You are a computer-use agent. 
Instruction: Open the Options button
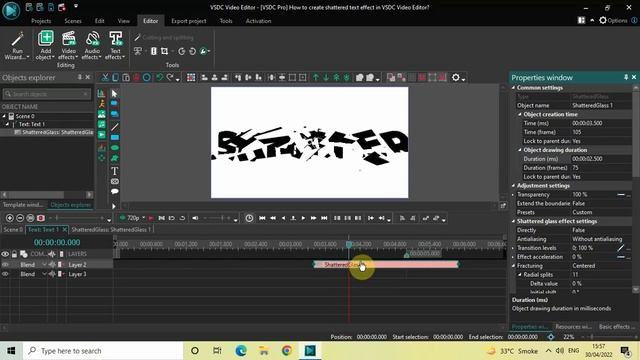[x=613, y=20]
